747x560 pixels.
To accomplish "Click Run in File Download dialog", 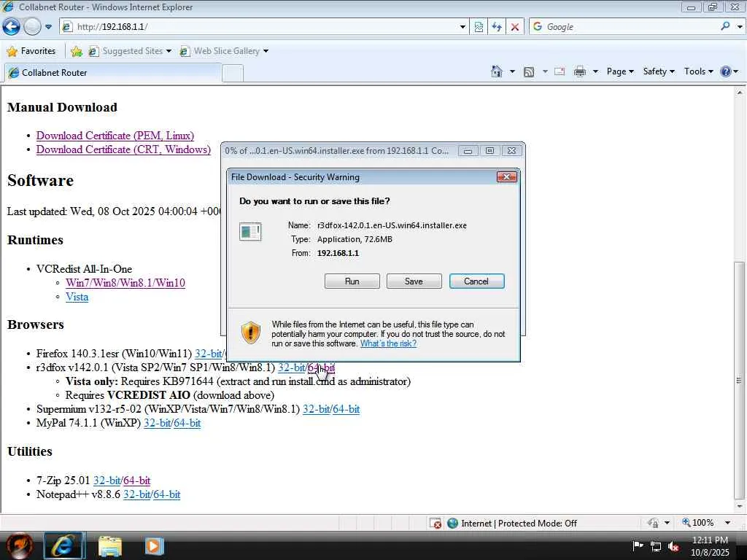I will (x=352, y=281).
